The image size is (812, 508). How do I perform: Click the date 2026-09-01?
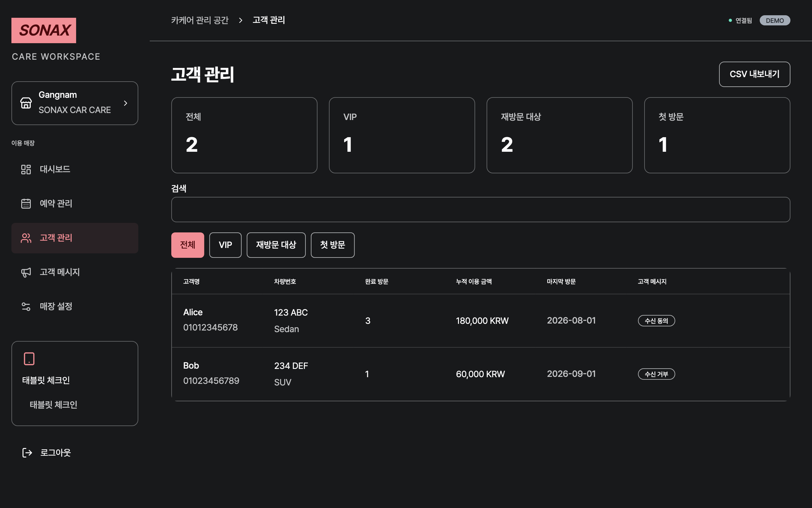coord(571,374)
